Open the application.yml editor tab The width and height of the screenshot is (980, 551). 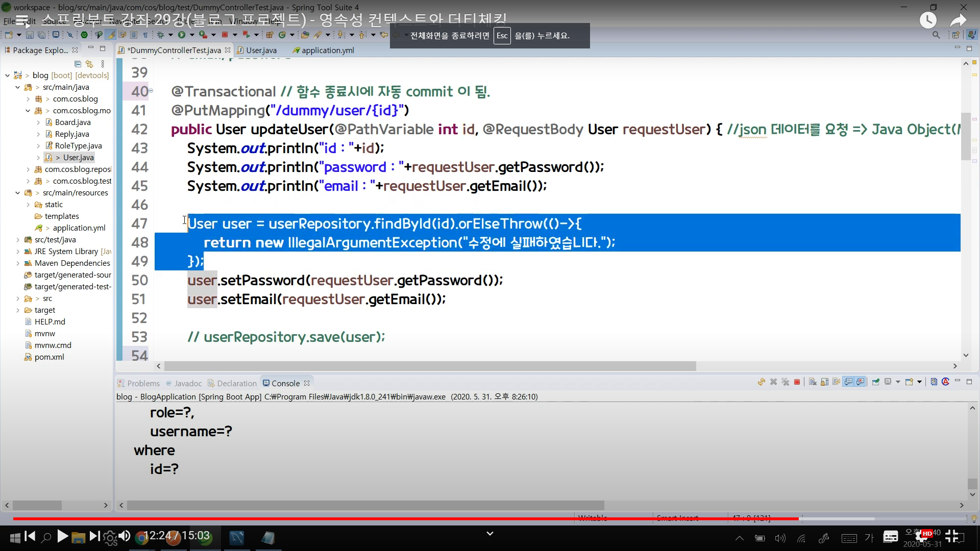pos(327,50)
